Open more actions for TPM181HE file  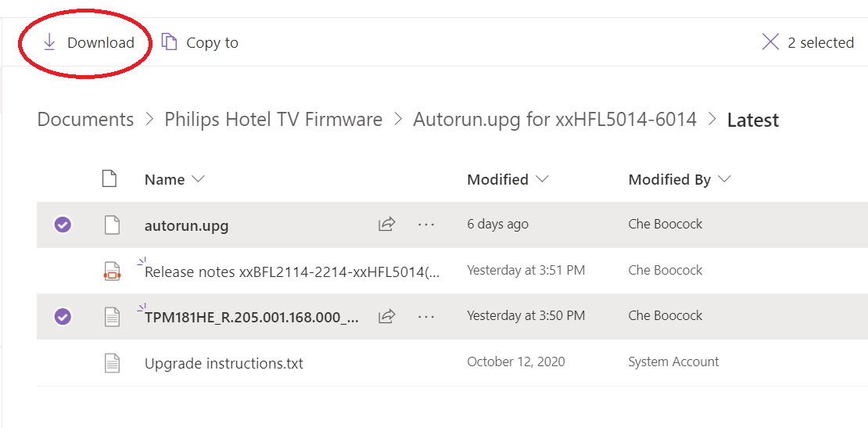click(x=425, y=317)
